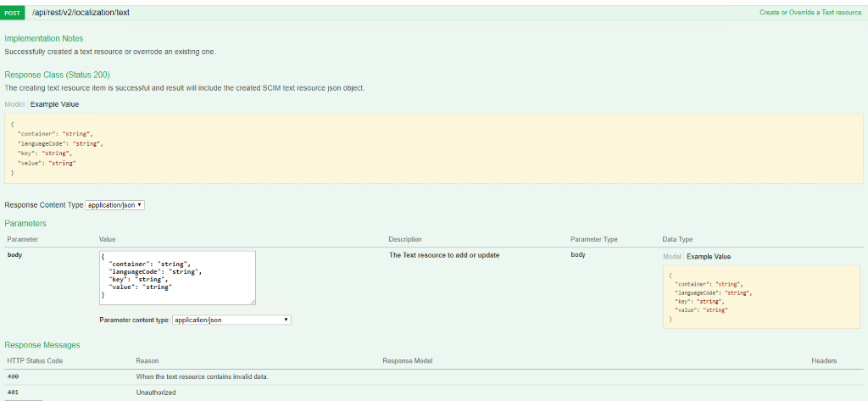The height and width of the screenshot is (401, 868).
Task: Click the Response Messages heading
Action: click(42, 345)
